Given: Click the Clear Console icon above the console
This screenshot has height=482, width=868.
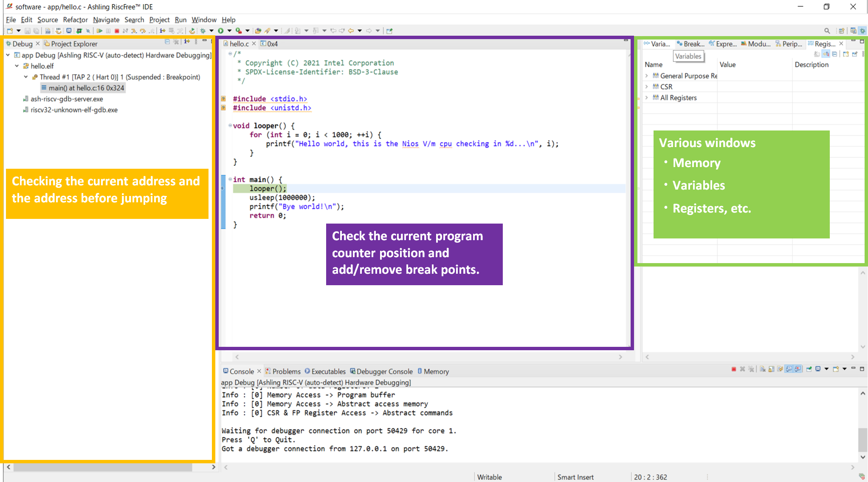Looking at the screenshot, I should coord(763,369).
